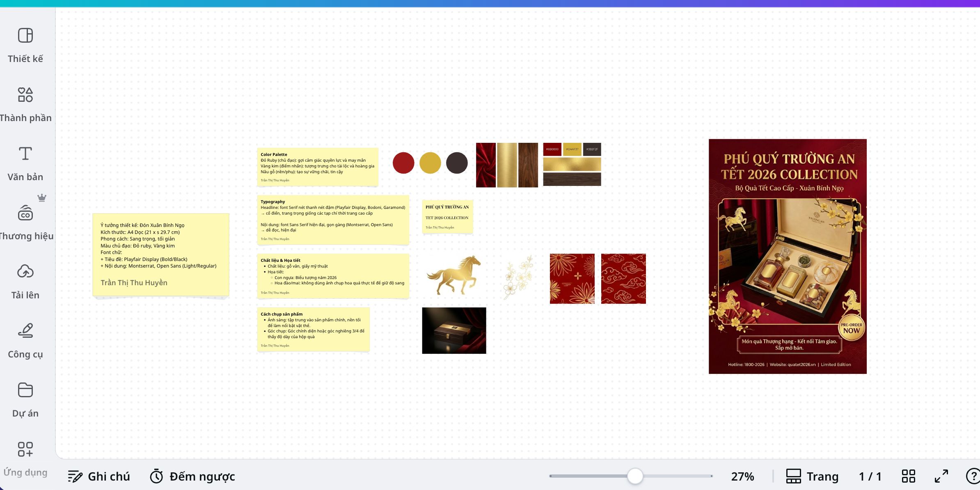Open the Tải lên uploads panel

(25, 282)
